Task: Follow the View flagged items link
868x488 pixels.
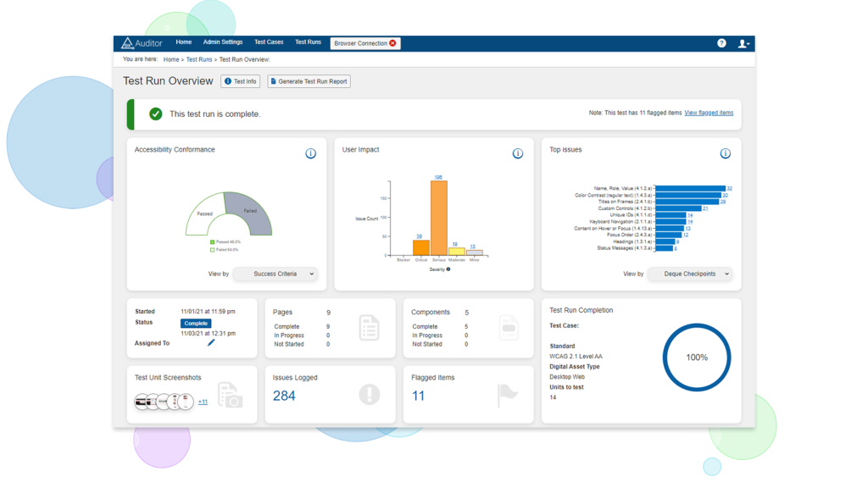Action: 709,113
